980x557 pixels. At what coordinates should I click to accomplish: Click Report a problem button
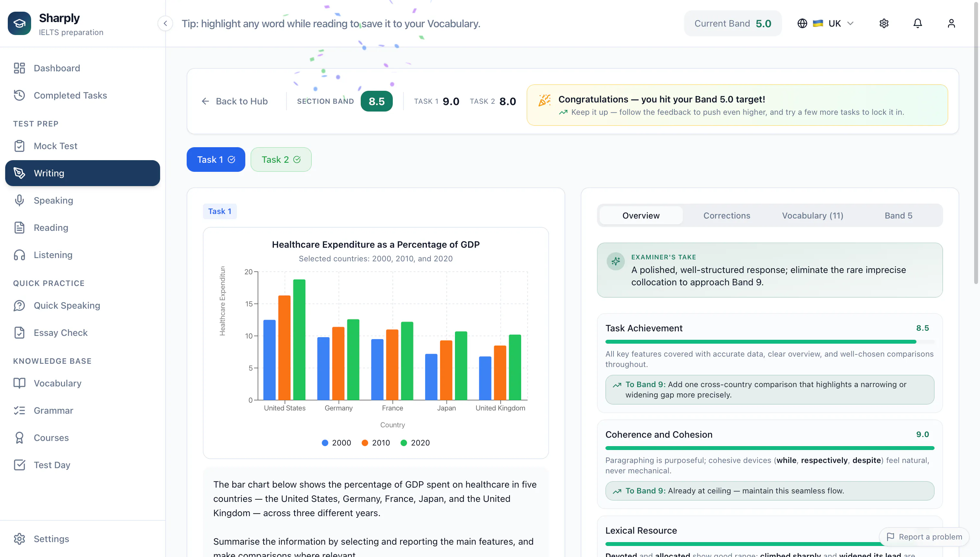[x=924, y=537]
